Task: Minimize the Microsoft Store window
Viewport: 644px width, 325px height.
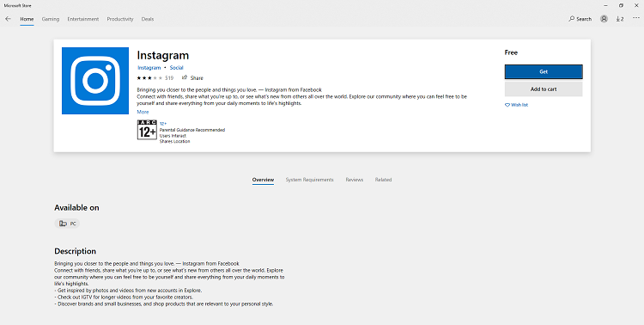Action: pos(606,5)
